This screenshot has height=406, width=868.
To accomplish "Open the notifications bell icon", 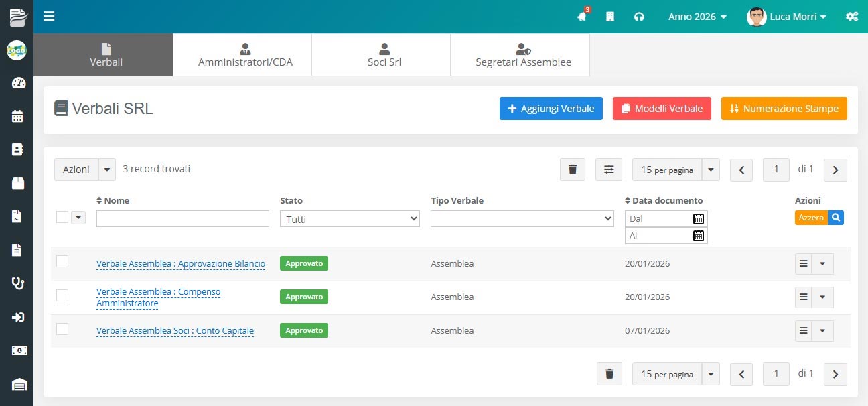I will coord(581,17).
